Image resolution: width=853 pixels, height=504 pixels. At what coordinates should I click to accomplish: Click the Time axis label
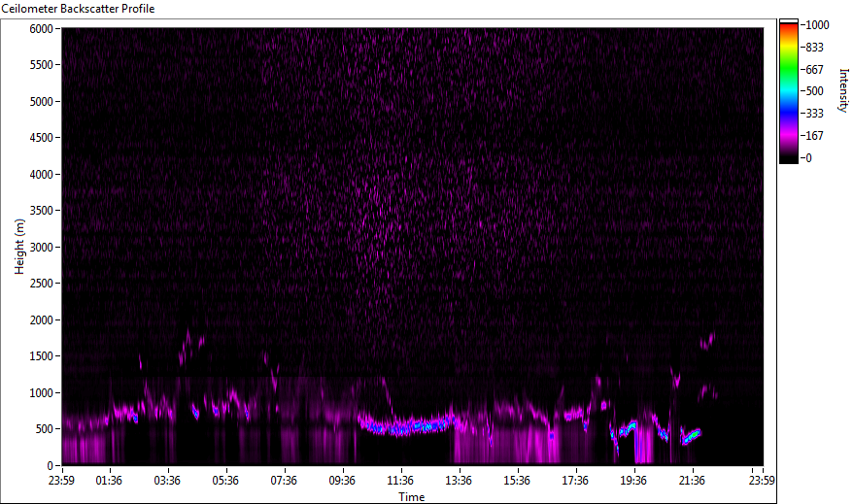[x=411, y=497]
